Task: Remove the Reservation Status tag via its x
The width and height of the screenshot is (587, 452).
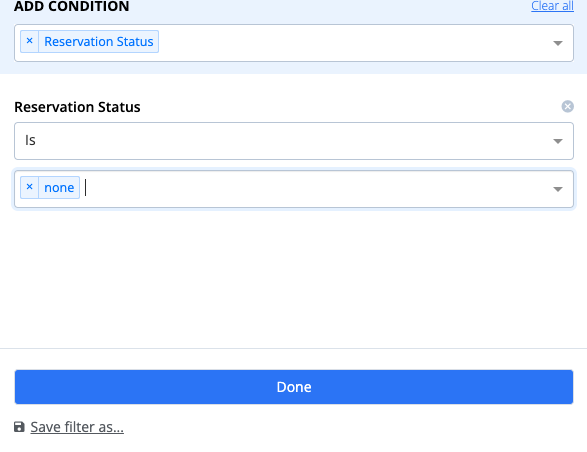Action: [30, 41]
